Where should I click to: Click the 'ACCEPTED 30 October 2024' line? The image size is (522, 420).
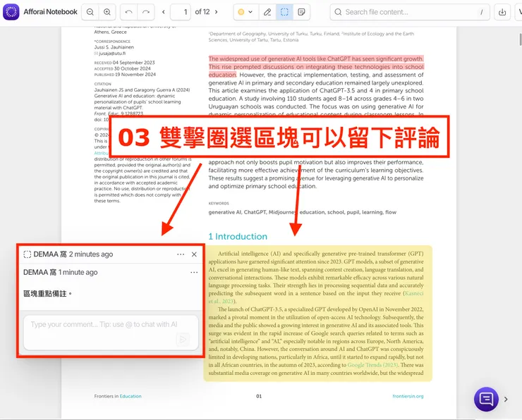tap(123, 68)
